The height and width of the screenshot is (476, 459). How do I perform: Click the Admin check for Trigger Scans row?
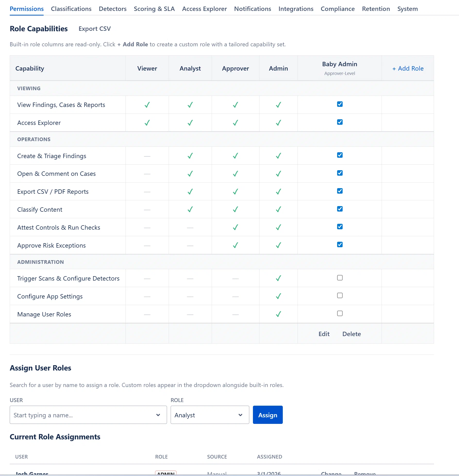(278, 278)
